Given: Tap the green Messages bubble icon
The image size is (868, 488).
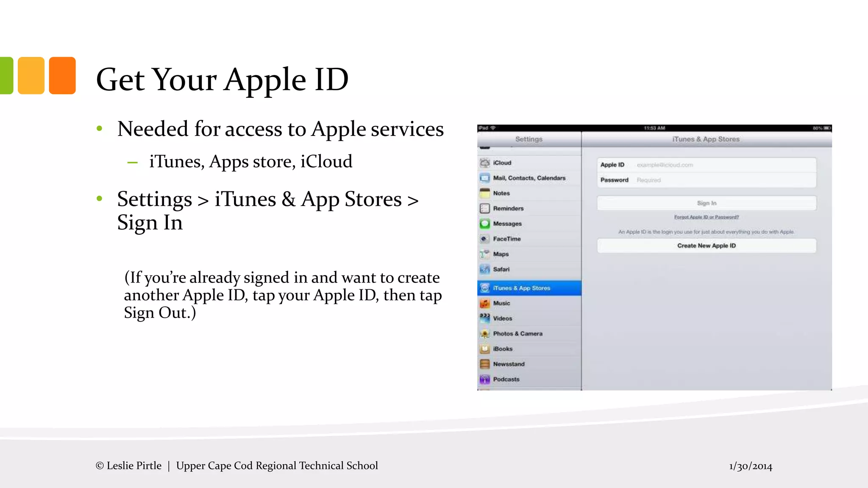Looking at the screenshot, I should click(485, 224).
